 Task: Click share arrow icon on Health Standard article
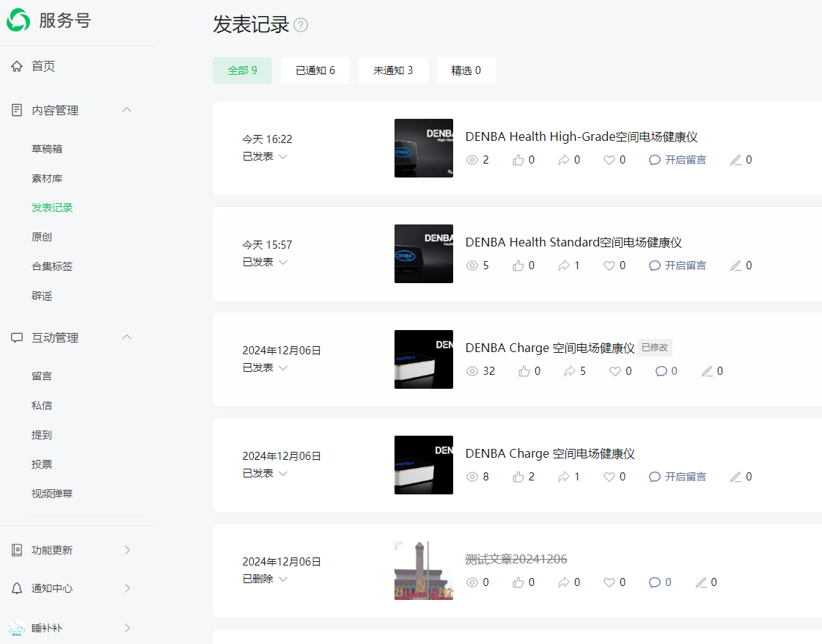(564, 266)
